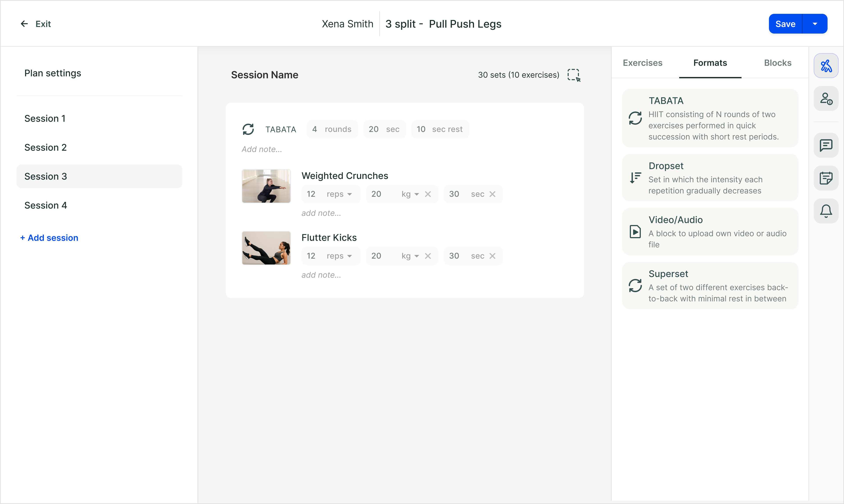Click the Video/Audio file play icon
844x504 pixels.
635,232
